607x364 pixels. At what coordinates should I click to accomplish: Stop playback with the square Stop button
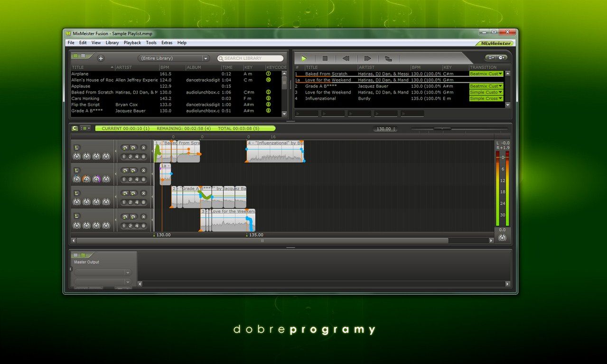coord(325,58)
